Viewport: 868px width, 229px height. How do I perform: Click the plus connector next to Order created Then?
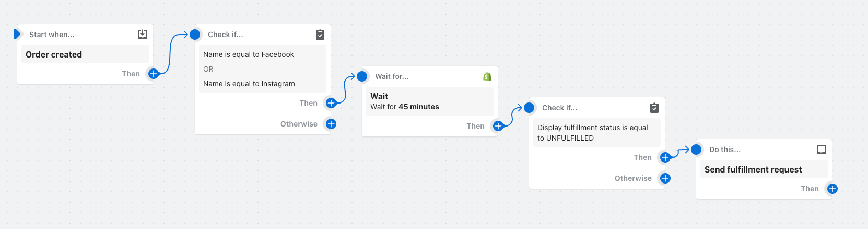(154, 74)
